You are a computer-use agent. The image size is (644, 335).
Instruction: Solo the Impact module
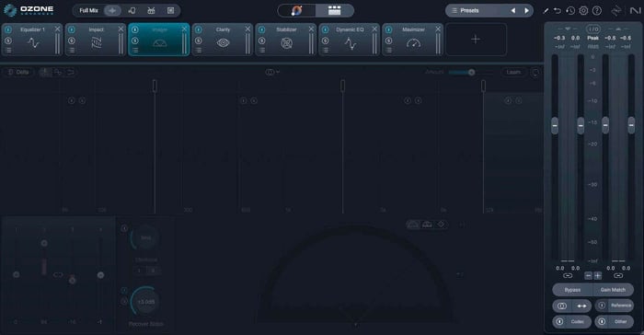point(72,40)
